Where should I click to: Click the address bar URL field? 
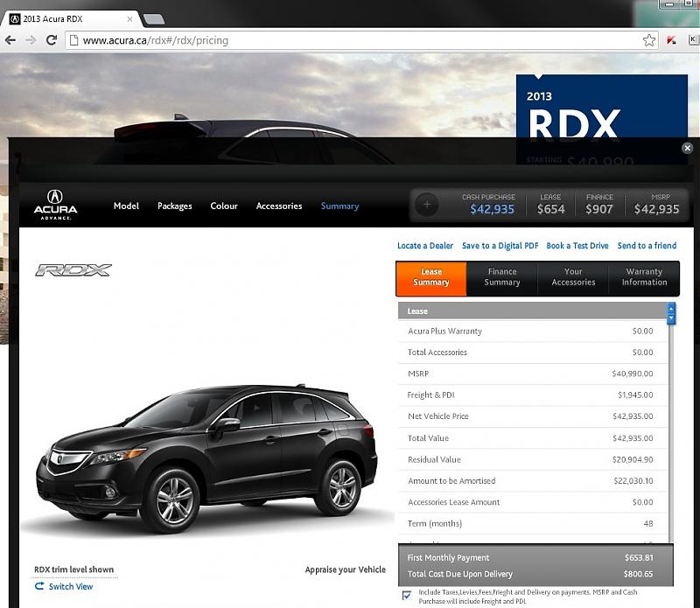click(361, 40)
